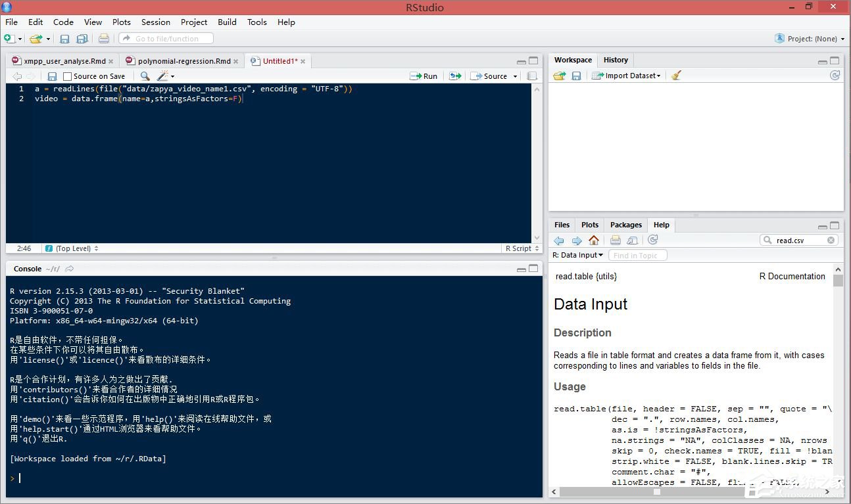This screenshot has height=504, width=851.
Task: Open the (Top Level) scope selector
Action: 72,248
